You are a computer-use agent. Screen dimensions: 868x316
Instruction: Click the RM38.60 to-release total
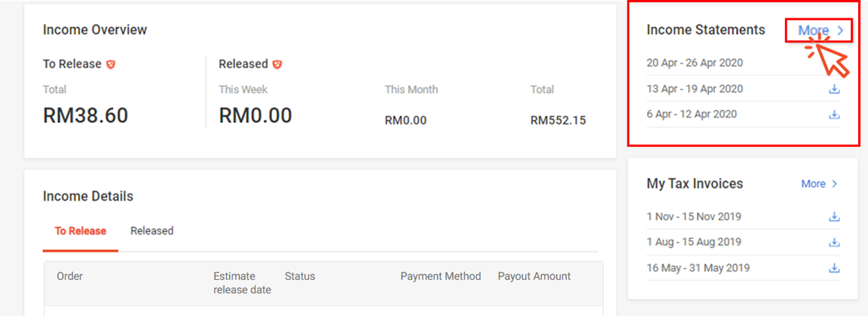[x=85, y=115]
